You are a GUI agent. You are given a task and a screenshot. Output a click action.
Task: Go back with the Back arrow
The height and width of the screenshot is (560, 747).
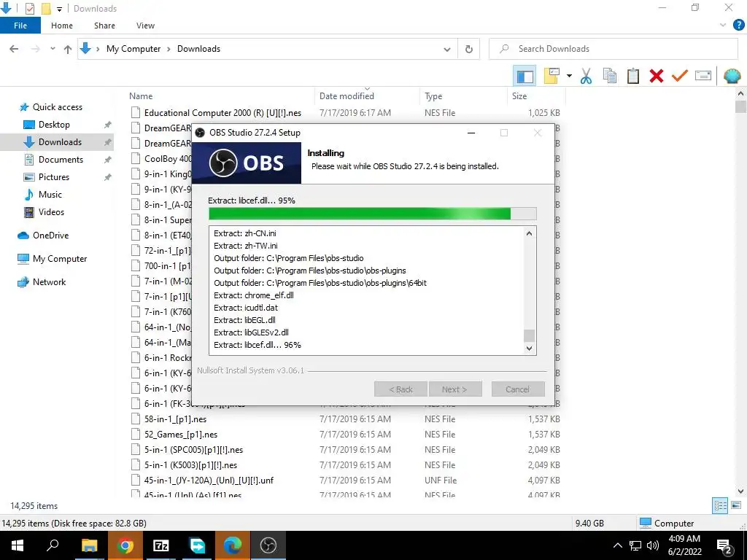click(x=15, y=49)
